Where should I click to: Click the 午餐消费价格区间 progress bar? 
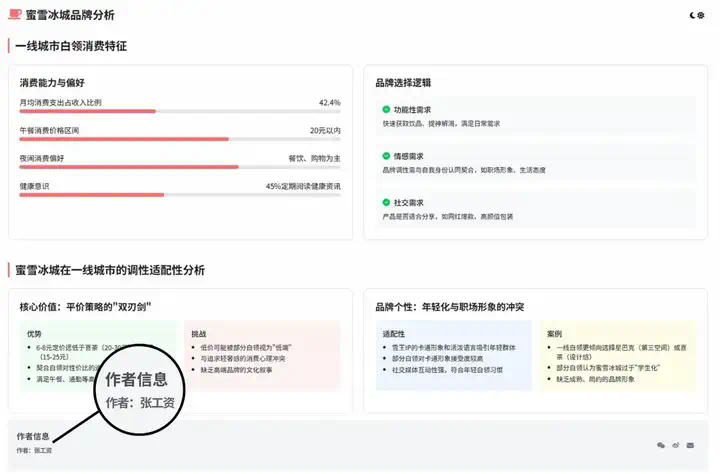click(180, 139)
